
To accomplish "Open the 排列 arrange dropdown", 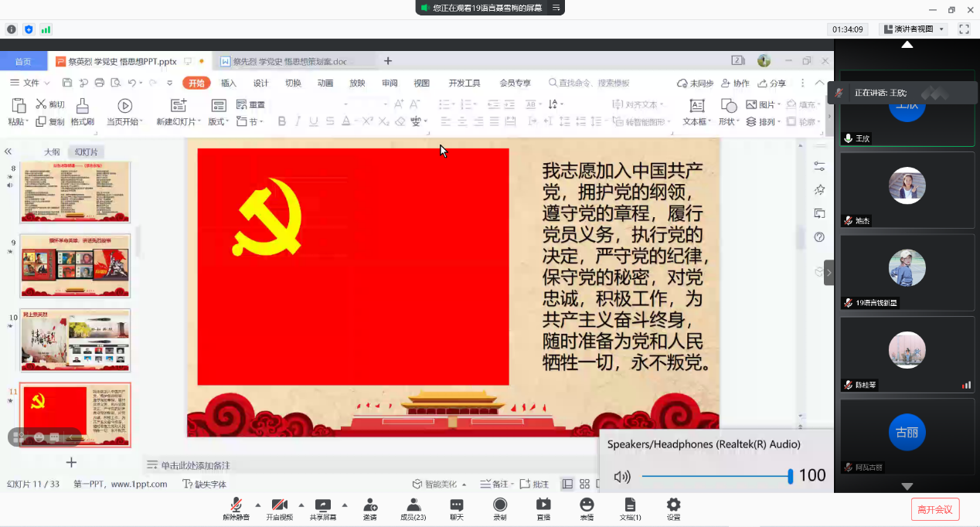I will [x=764, y=121].
